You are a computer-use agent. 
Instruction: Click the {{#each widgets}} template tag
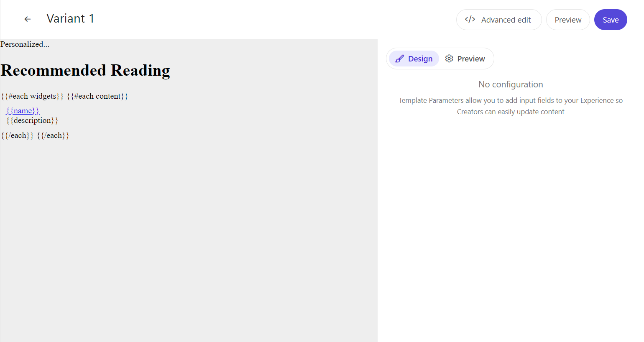[31, 96]
